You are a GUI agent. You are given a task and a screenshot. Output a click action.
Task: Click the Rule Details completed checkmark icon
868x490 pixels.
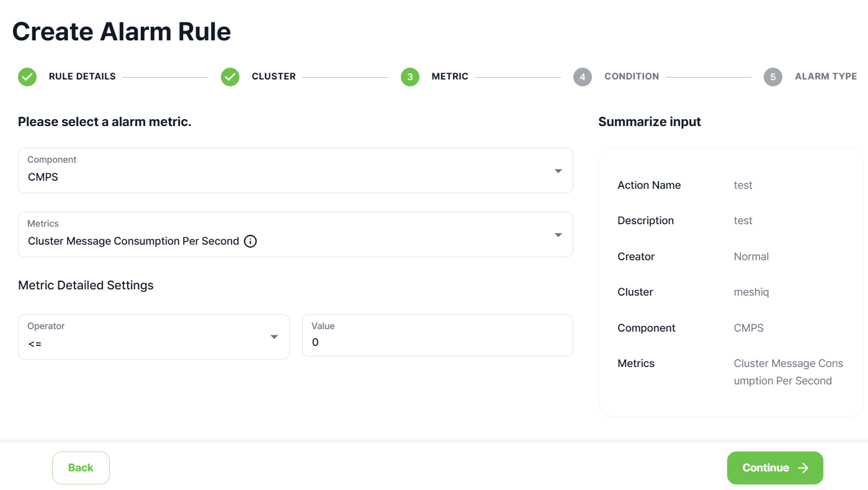click(x=27, y=77)
